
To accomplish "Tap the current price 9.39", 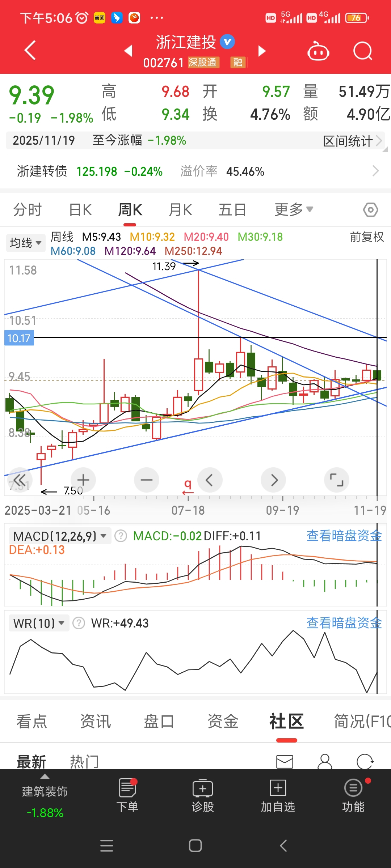I will coord(32,95).
